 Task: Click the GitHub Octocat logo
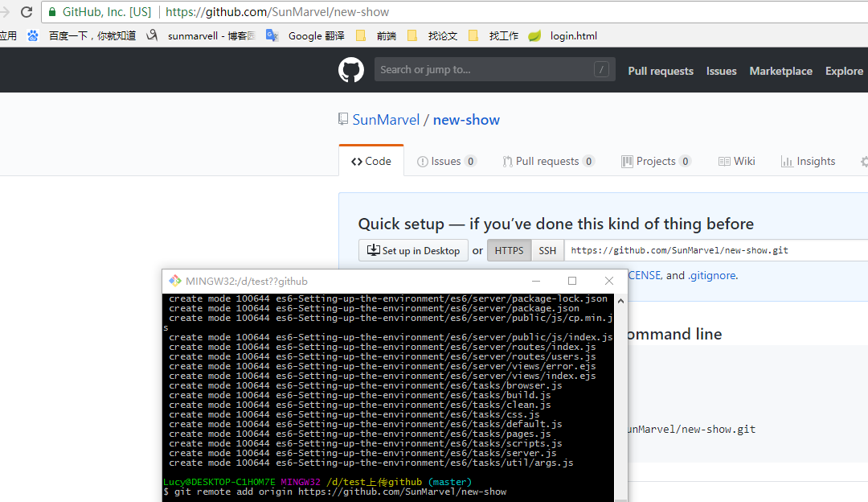(x=351, y=70)
